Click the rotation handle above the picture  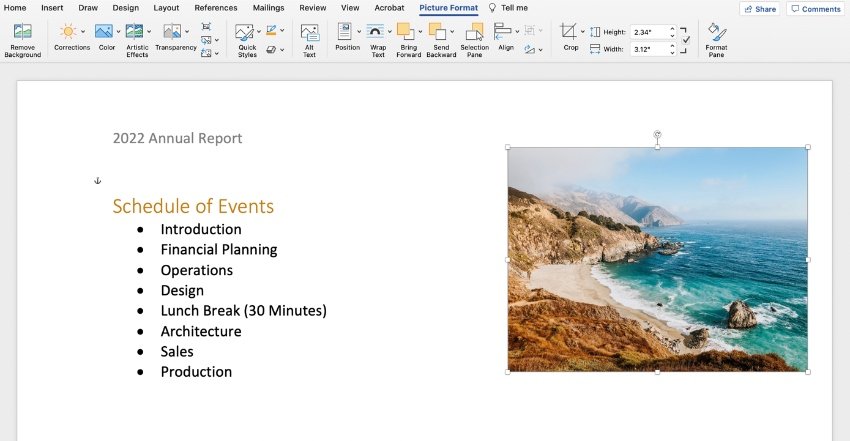657,134
